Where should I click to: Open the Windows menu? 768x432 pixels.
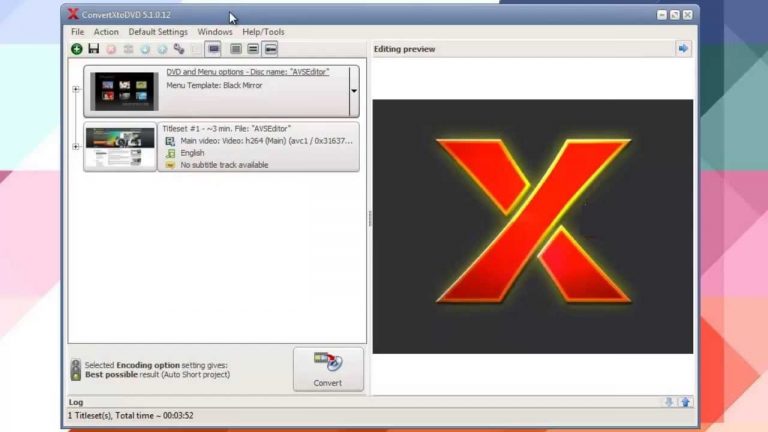pos(215,32)
